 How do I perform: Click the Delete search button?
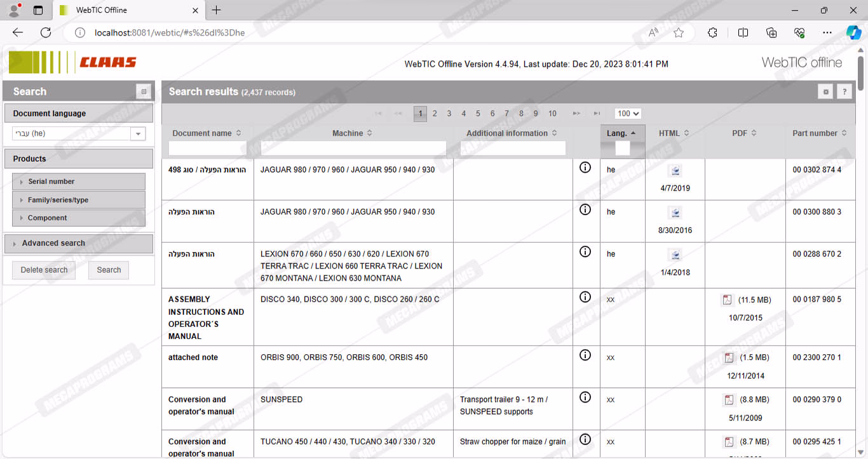point(44,270)
